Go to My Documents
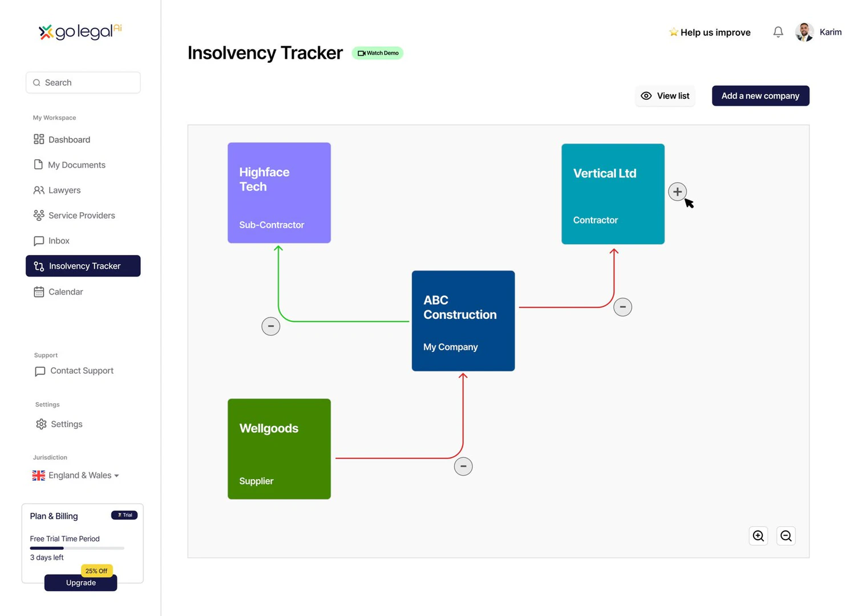This screenshot has height=616, width=866. point(76,165)
